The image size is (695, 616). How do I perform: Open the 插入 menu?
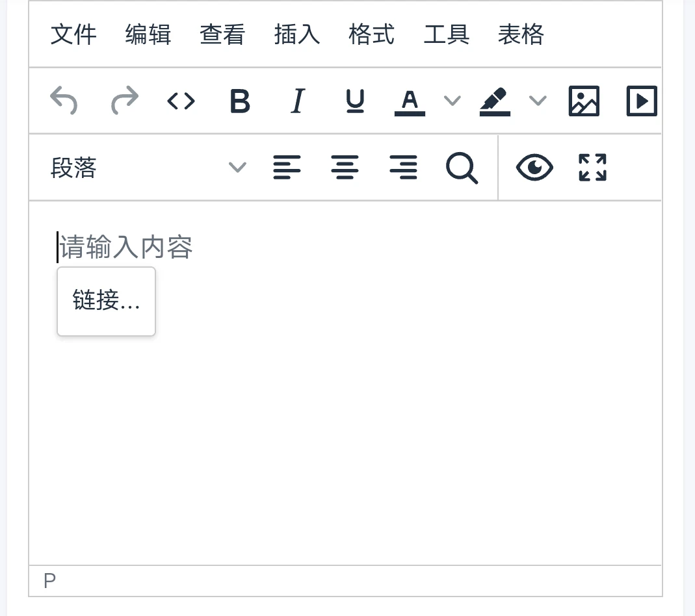click(297, 34)
